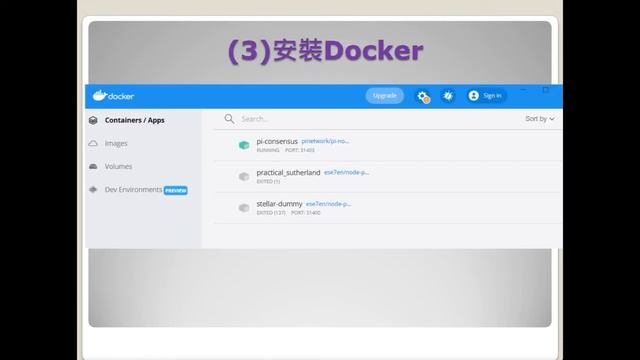Screen dimensions: 640x360
Task: Open the pinetwork/pi-no... image link
Action: click(325, 141)
